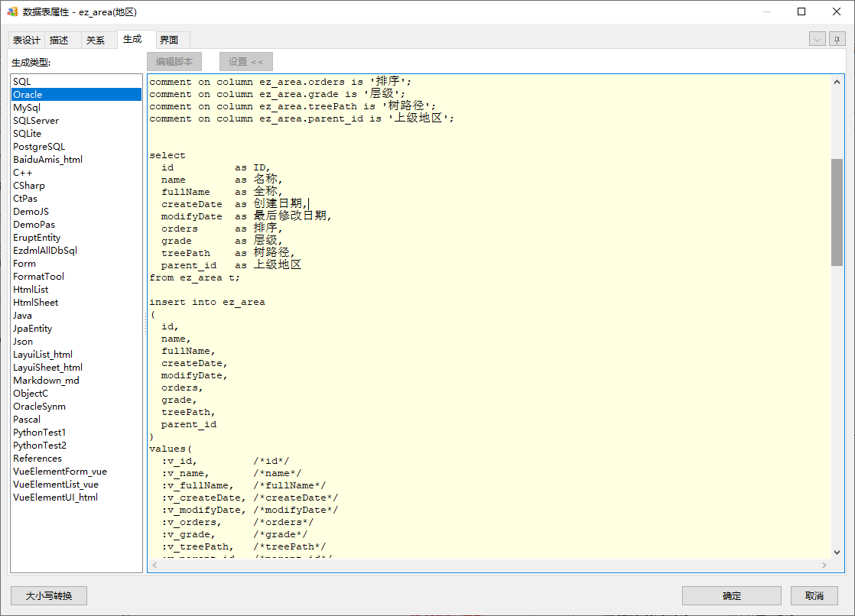
Task: Select C++ generation type
Action: coord(76,173)
